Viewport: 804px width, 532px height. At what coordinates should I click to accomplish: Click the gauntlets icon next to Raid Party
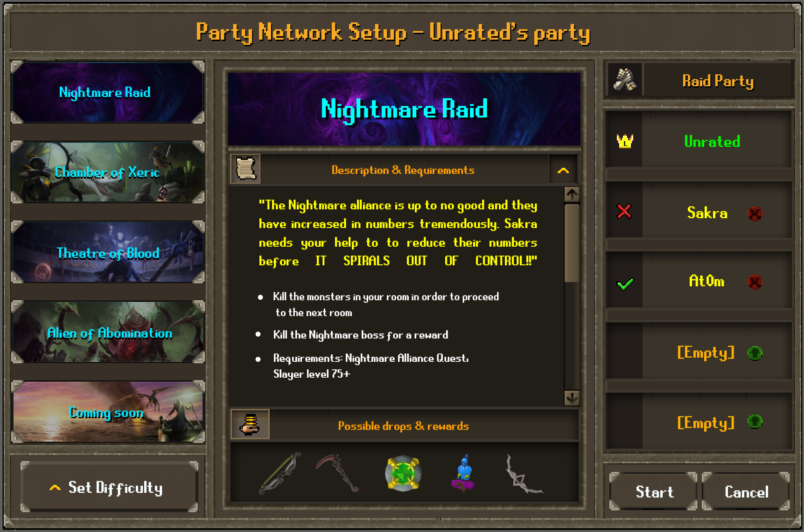click(x=625, y=80)
